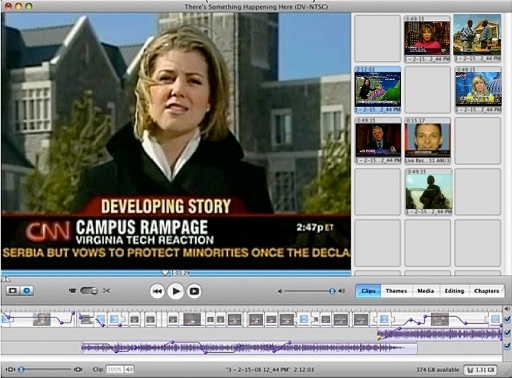Open the Media pane
Image resolution: width=512 pixels, height=378 pixels.
426,291
